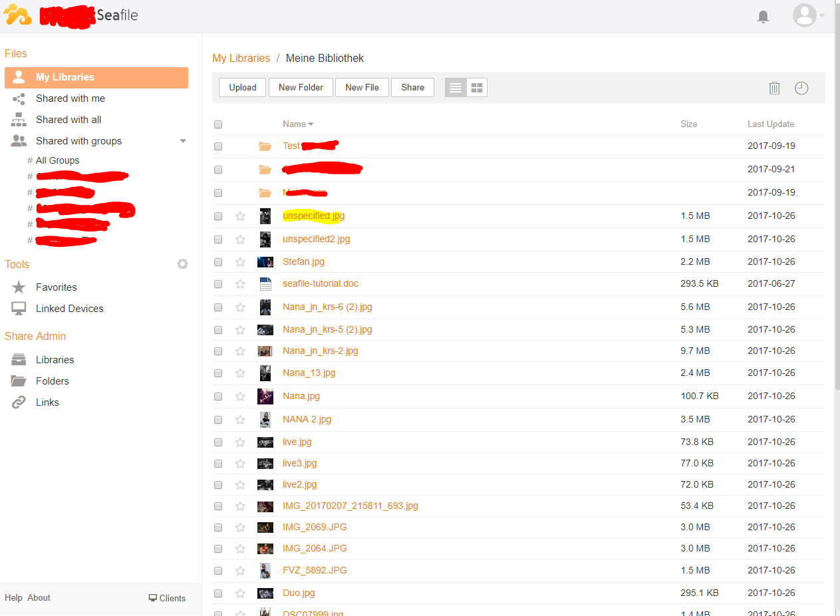This screenshot has width=840, height=616.
Task: Click the New Folder button
Action: (x=301, y=88)
